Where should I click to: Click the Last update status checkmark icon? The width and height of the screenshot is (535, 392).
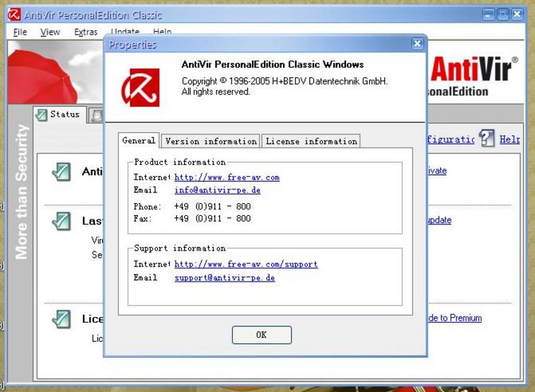click(x=62, y=221)
